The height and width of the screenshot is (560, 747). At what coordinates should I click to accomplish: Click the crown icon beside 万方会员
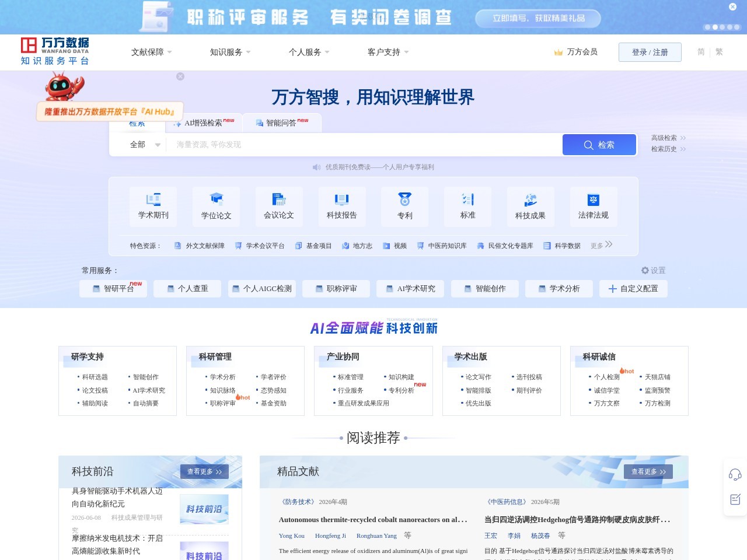(x=558, y=52)
